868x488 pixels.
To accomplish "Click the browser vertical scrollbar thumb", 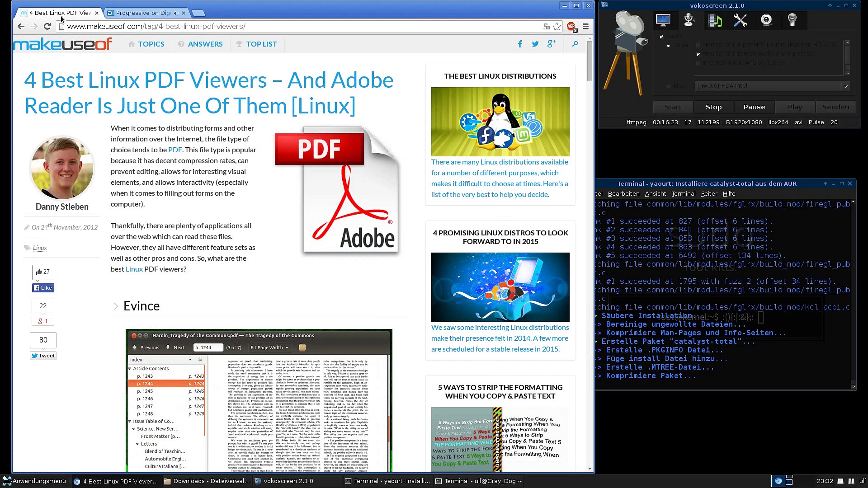I will [590, 61].
